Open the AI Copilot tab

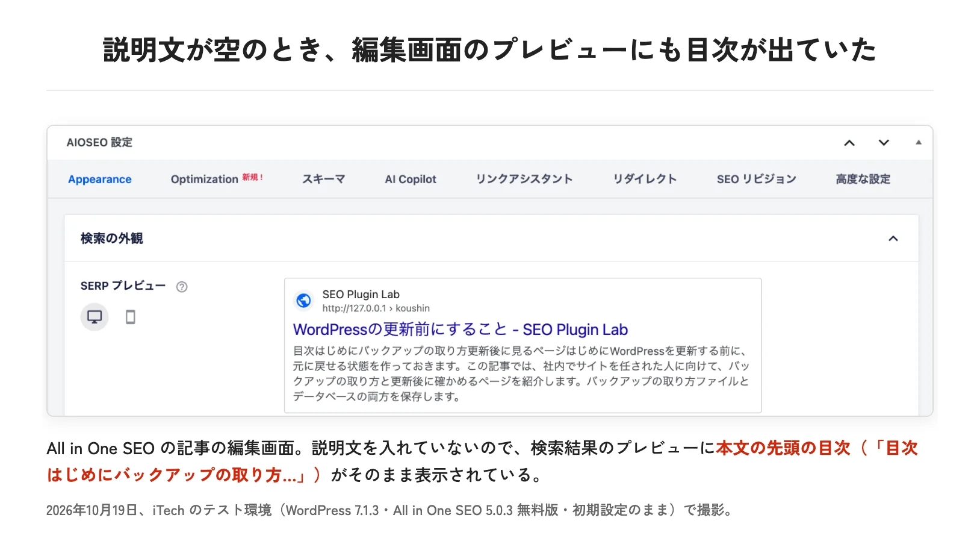[411, 180]
